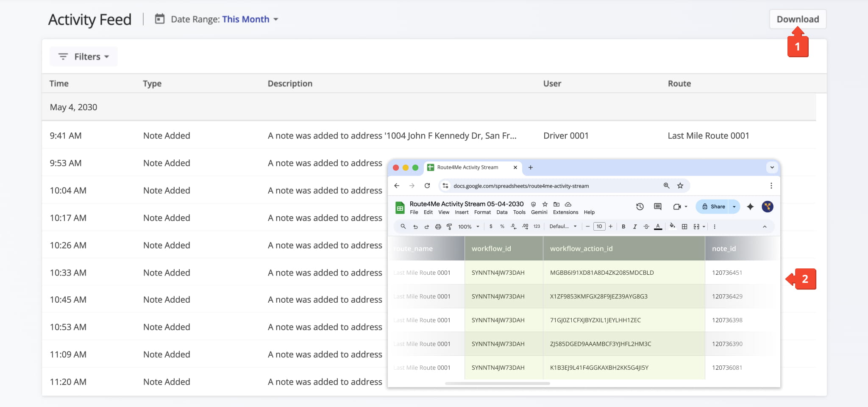Viewport: 868px width, 407px height.
Task: Open the zoom 100% dropdown
Action: tap(468, 226)
